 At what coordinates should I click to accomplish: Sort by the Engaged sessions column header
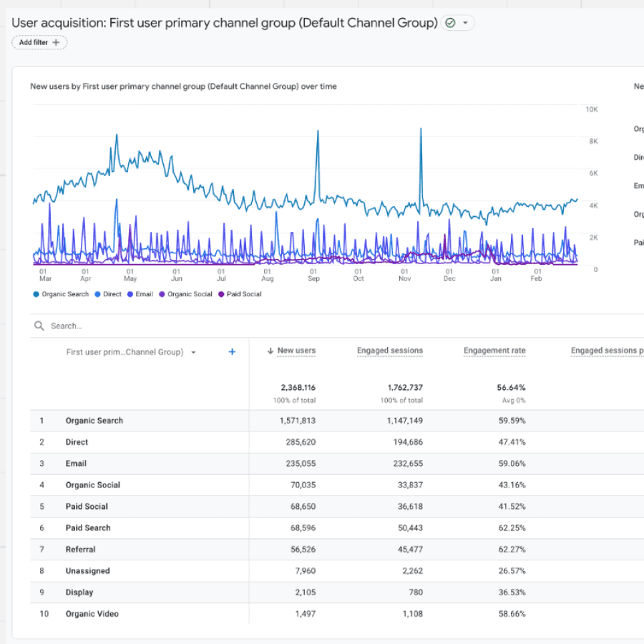[390, 351]
